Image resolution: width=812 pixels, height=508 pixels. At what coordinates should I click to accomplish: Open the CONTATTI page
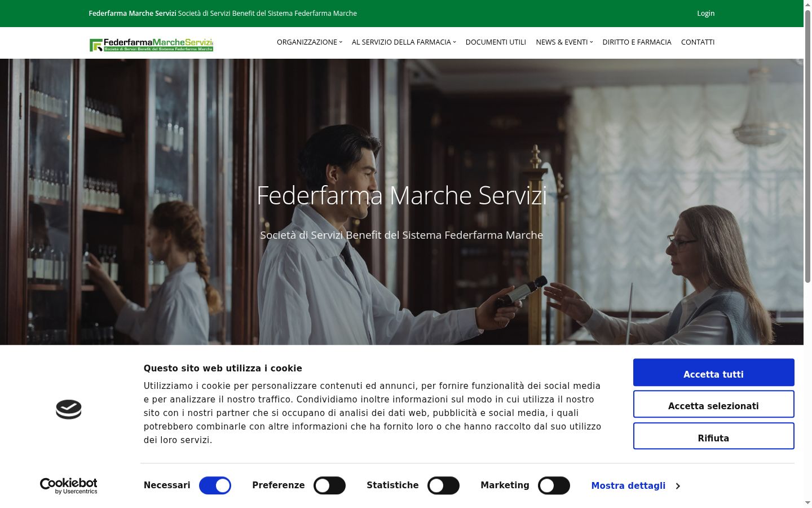(698, 42)
